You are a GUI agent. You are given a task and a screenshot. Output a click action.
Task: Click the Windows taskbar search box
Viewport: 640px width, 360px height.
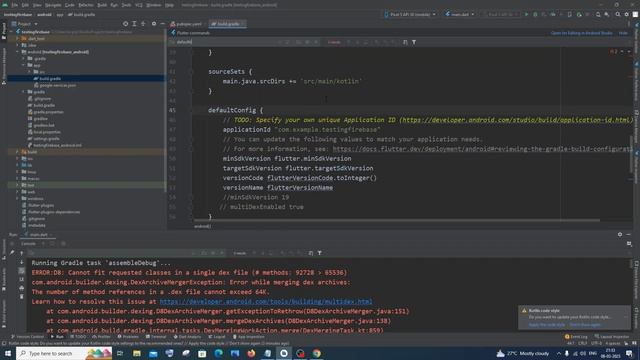[64, 353]
